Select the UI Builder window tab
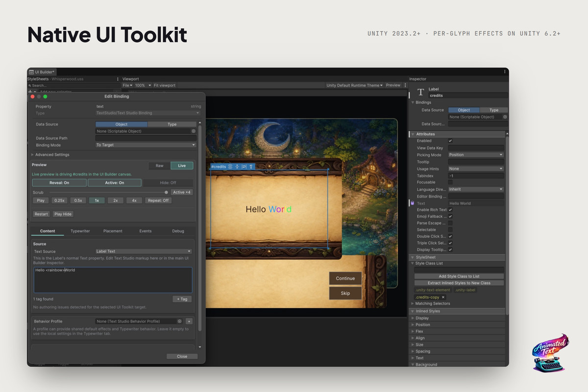Image resolution: width=588 pixels, height=392 pixels. pyautogui.click(x=42, y=72)
